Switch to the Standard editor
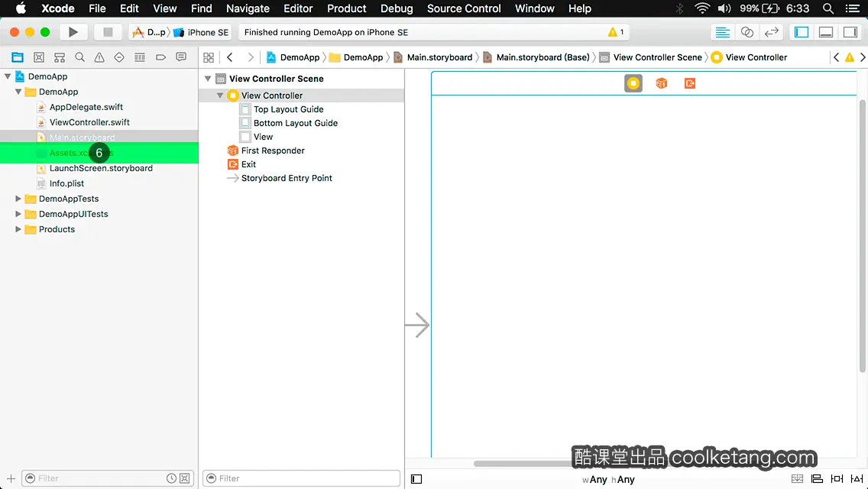This screenshot has width=868, height=489. pos(722,32)
